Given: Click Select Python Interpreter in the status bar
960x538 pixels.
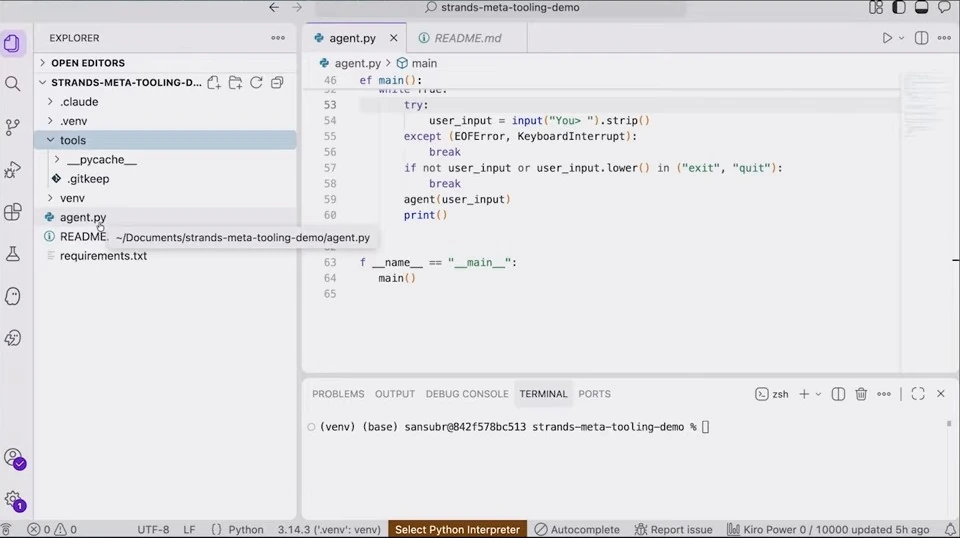Looking at the screenshot, I should pyautogui.click(x=457, y=529).
